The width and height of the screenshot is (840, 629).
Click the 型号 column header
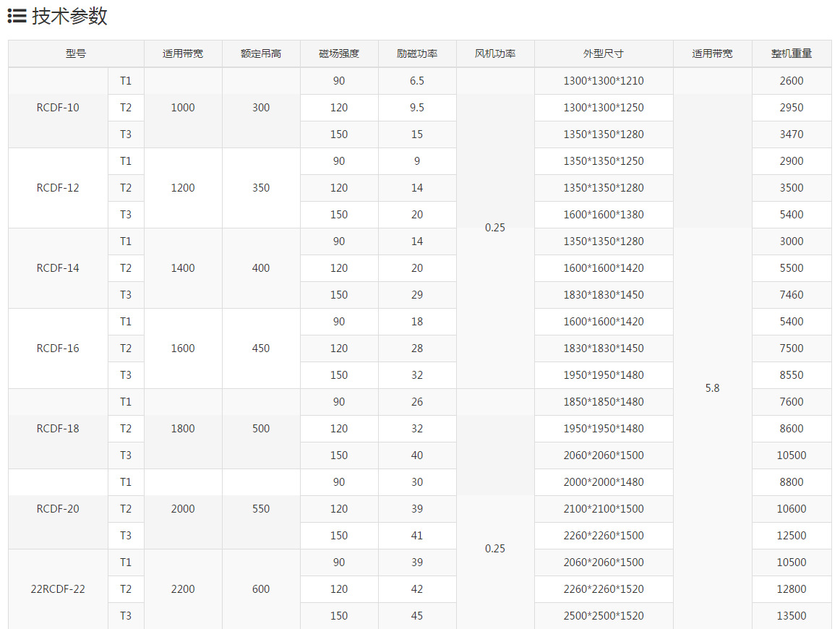point(76,54)
